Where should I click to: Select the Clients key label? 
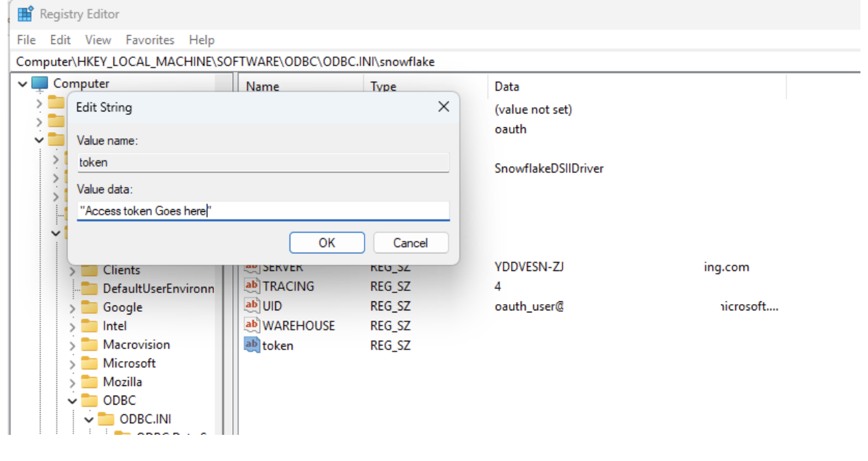(122, 270)
